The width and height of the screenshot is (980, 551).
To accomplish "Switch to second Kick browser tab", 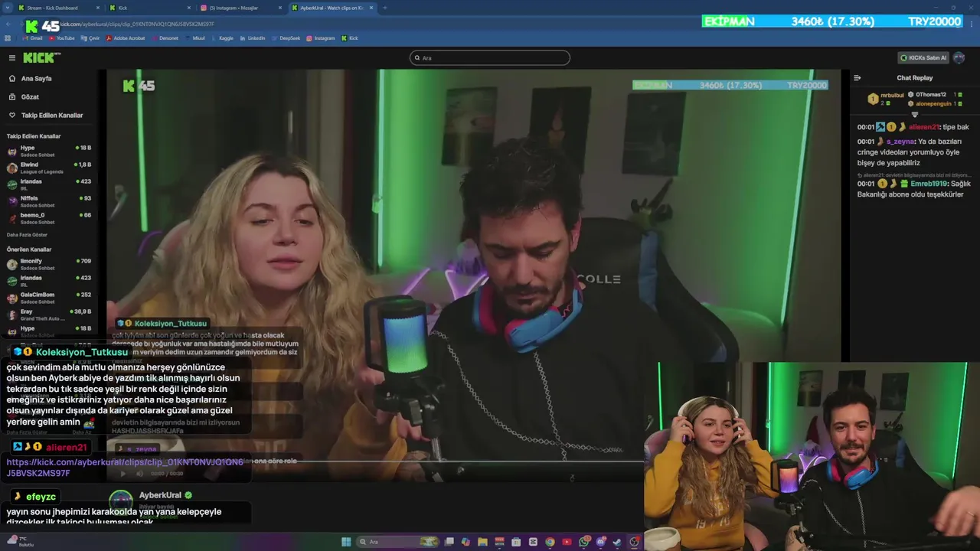I will pos(150,8).
